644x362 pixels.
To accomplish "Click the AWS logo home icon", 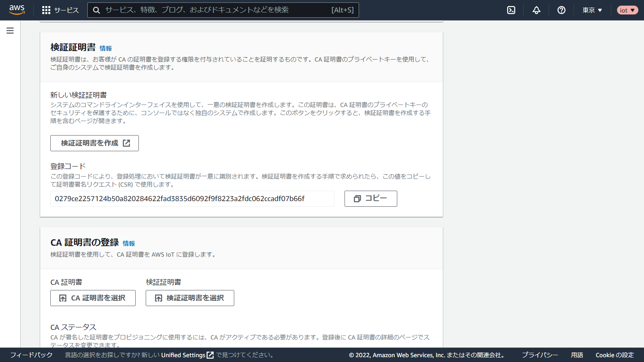I will 17,10.
